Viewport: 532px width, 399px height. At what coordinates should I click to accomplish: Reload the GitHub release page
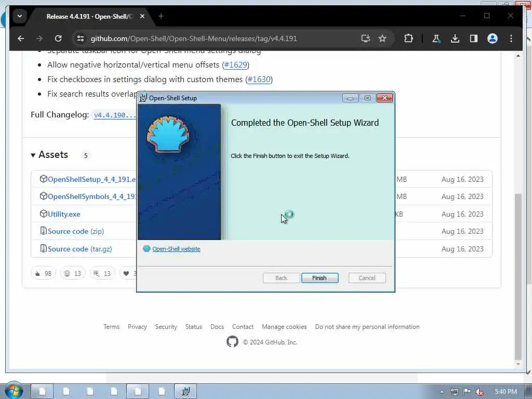click(x=58, y=38)
